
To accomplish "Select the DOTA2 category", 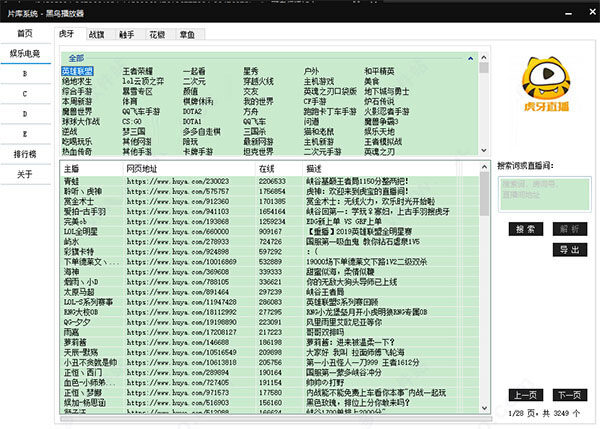I will 192,111.
